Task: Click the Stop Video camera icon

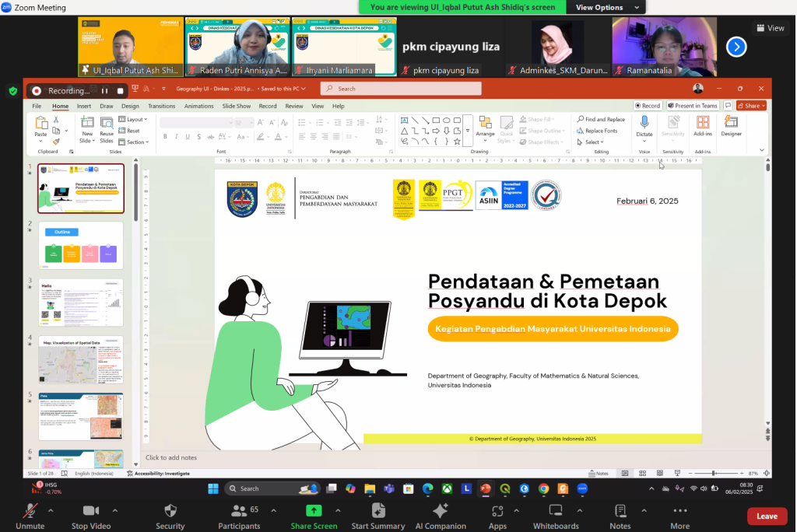Action: [x=91, y=511]
